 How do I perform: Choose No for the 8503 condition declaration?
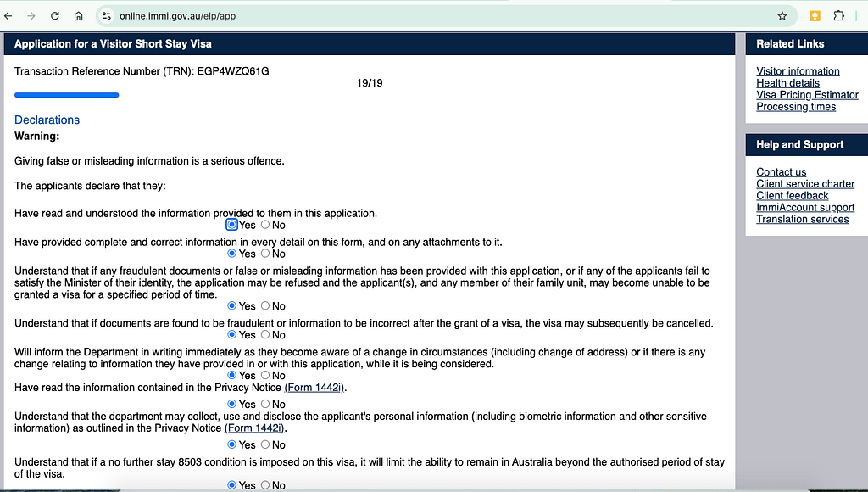tap(265, 485)
